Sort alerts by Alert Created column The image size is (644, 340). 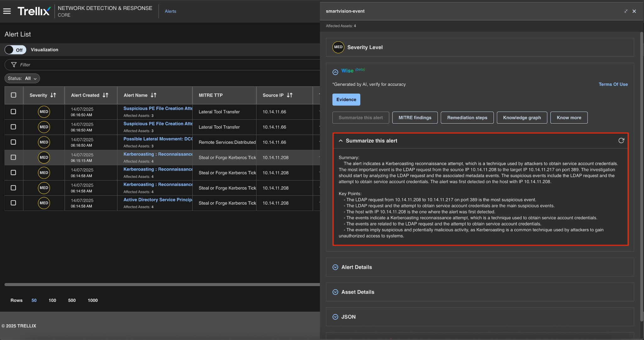click(105, 95)
